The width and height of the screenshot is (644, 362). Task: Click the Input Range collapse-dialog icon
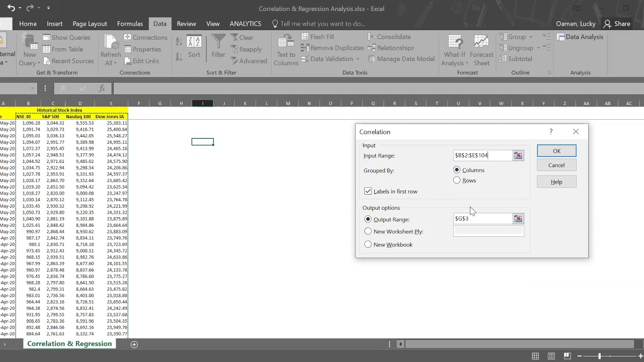click(518, 155)
